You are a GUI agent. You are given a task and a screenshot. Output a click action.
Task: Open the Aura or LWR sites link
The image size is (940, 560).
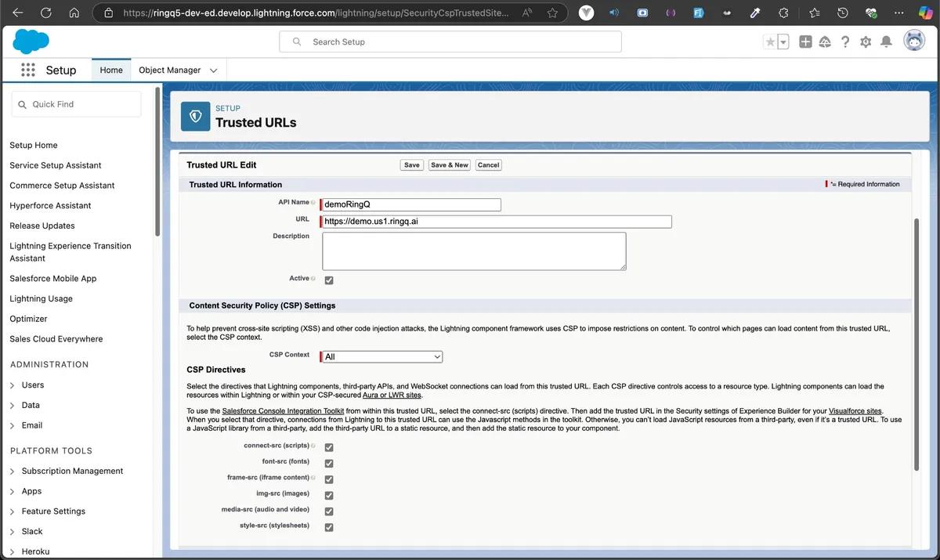click(x=392, y=395)
